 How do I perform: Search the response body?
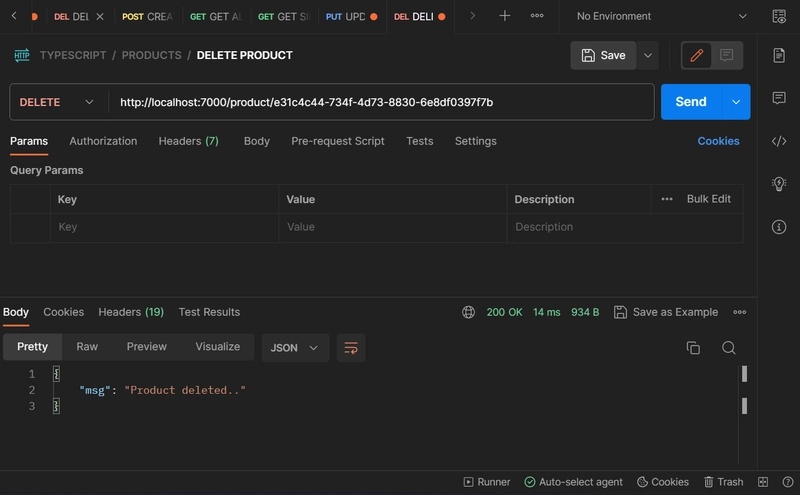pyautogui.click(x=729, y=348)
